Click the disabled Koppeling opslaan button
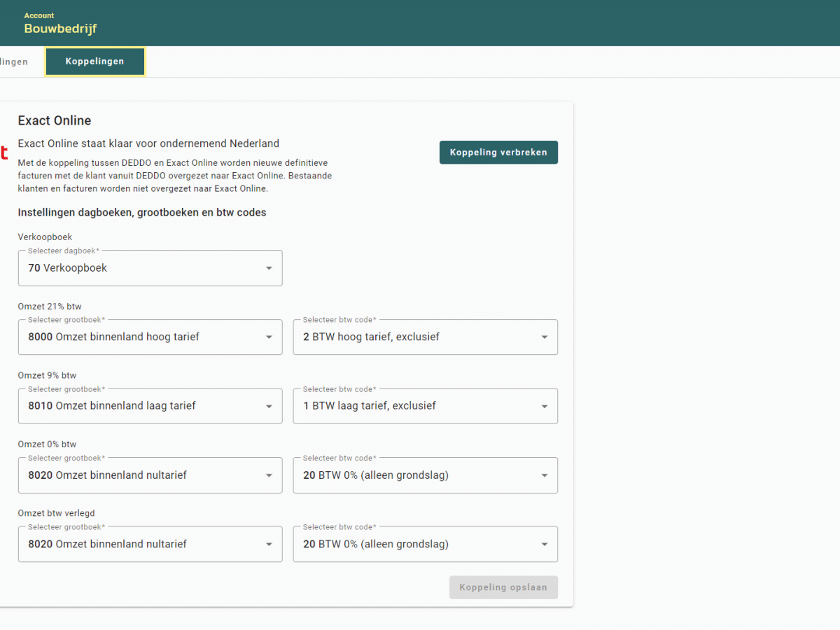The width and height of the screenshot is (840, 630). [503, 587]
